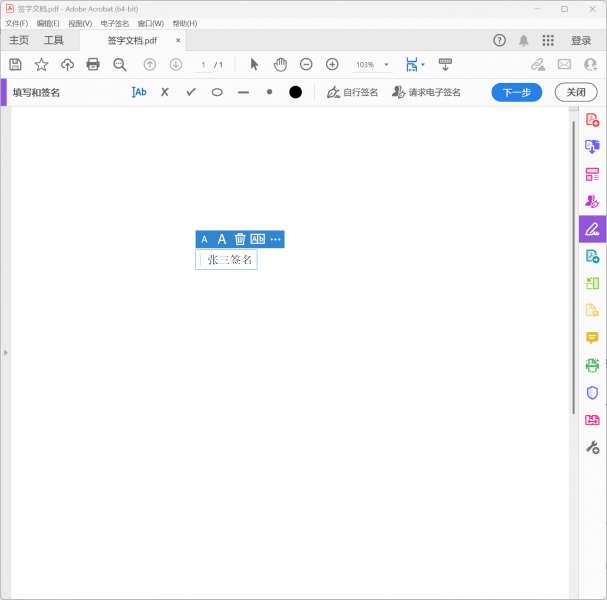The width and height of the screenshot is (607, 600).
Task: Open the Fill & Sign tool in sidebar
Action: (592, 229)
